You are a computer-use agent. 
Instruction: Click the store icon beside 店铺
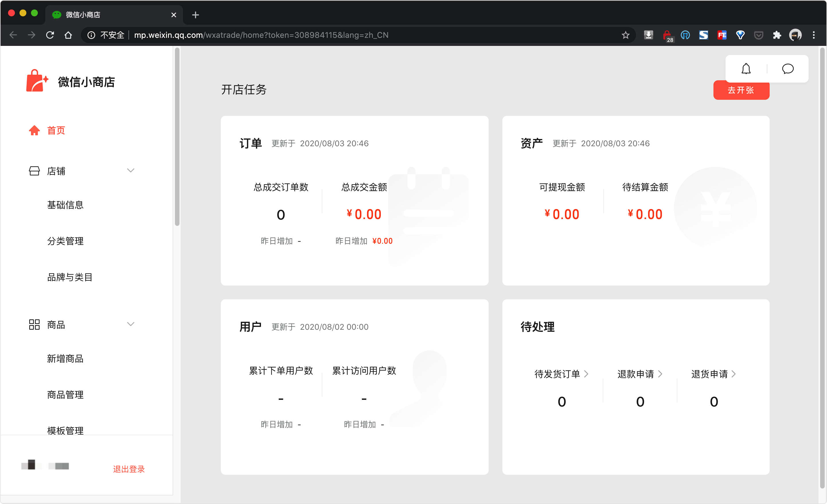34,171
